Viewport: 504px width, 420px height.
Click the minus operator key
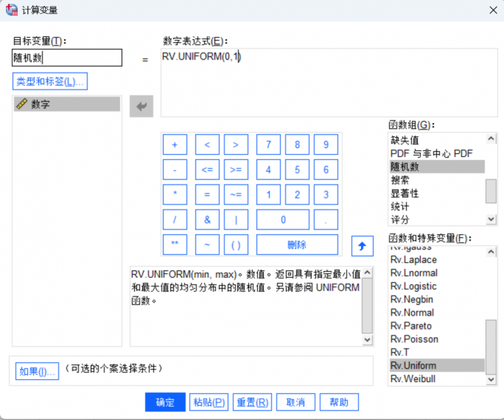tap(175, 170)
